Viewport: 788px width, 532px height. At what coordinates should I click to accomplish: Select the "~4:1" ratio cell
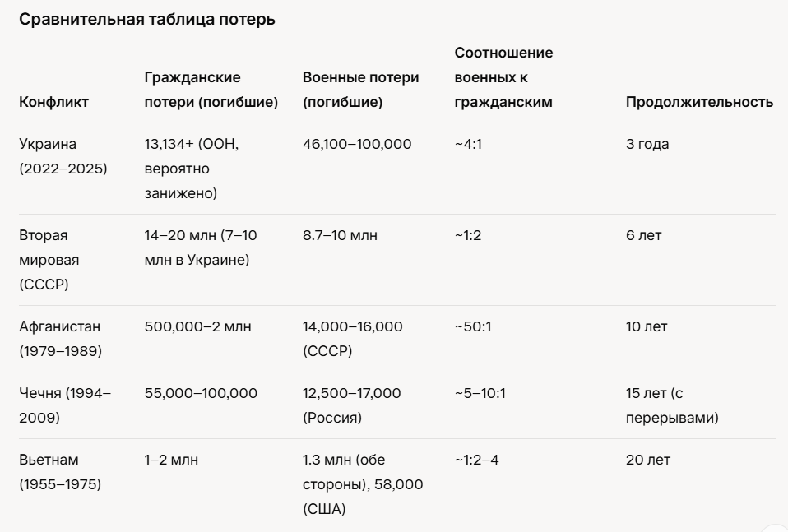coord(470,144)
